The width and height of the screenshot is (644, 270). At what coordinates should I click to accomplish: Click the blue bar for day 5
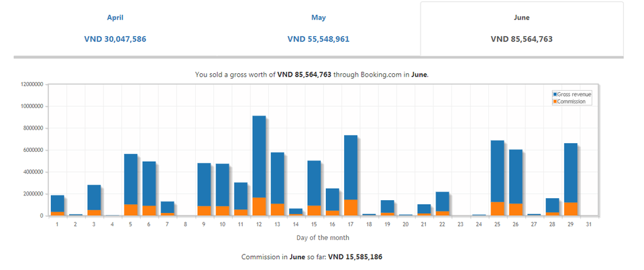pyautogui.click(x=131, y=179)
